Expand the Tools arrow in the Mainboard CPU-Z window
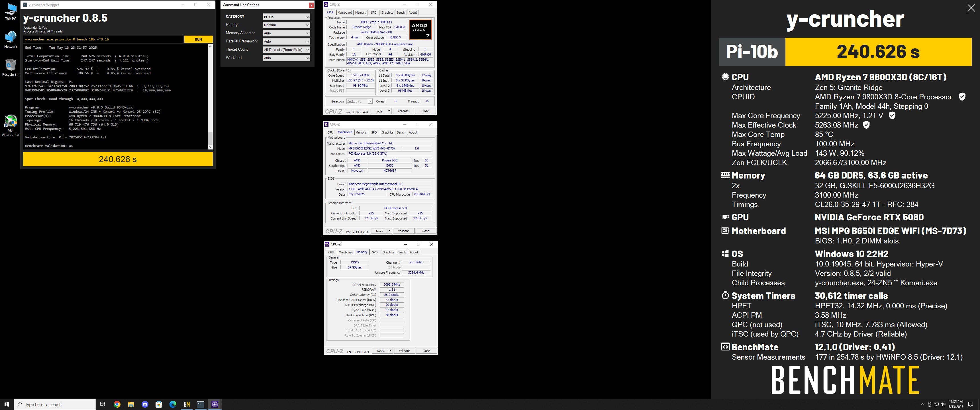The image size is (980, 410). point(389,231)
